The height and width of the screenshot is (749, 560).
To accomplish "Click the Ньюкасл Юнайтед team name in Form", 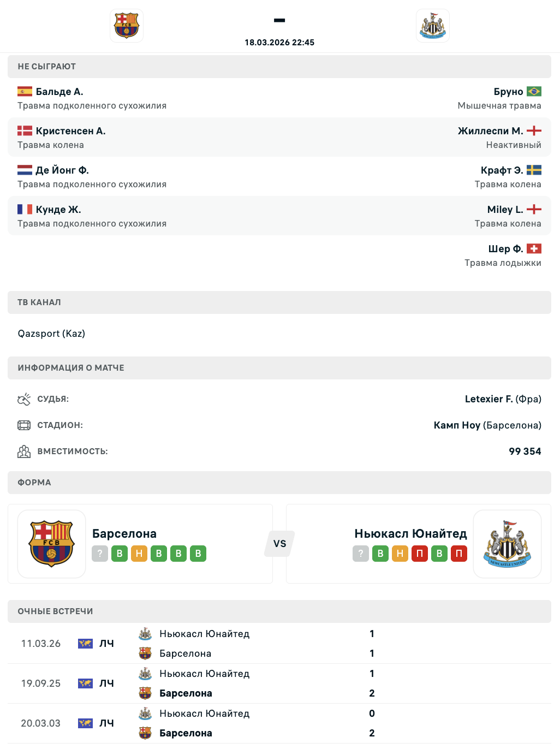I will tap(410, 533).
